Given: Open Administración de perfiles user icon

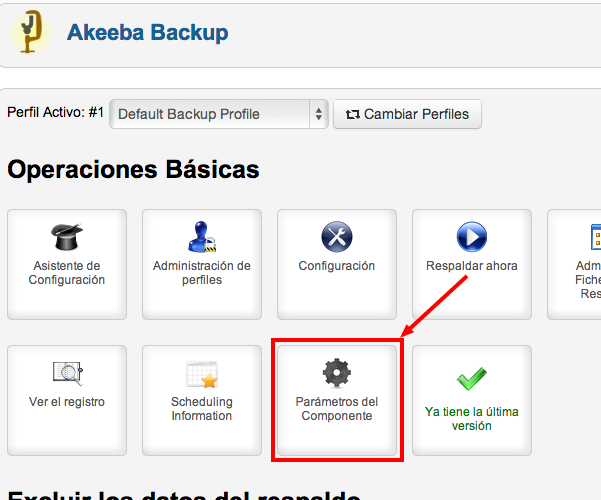Looking at the screenshot, I should 202,237.
